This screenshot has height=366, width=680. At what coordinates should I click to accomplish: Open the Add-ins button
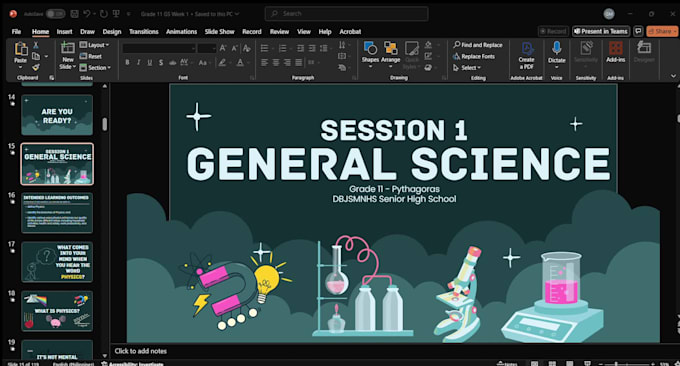[615, 52]
